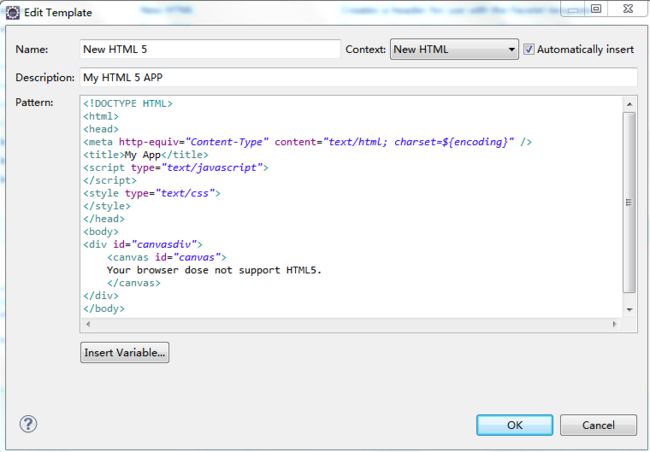The image size is (650, 452).
Task: Click the meta http-equiv line
Action: [307, 142]
